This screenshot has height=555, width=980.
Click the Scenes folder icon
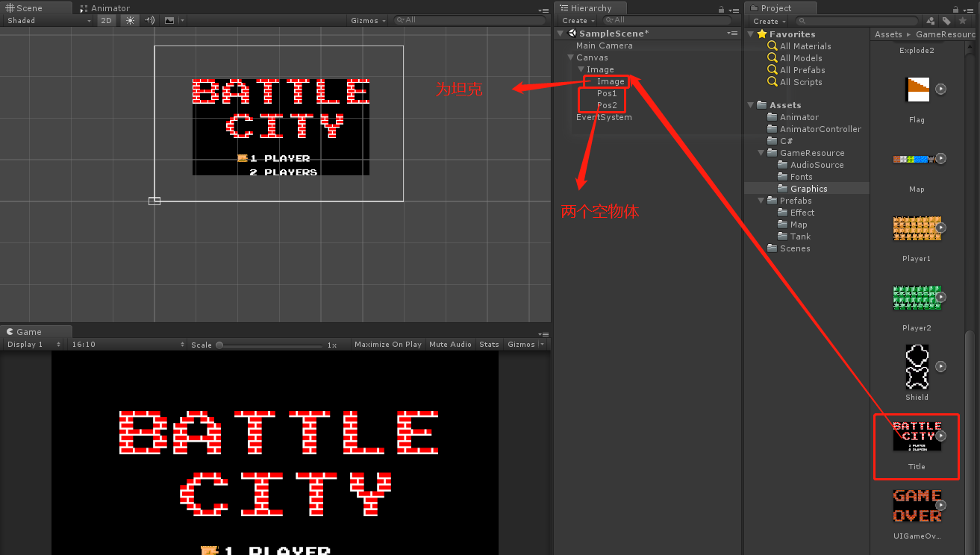(773, 248)
